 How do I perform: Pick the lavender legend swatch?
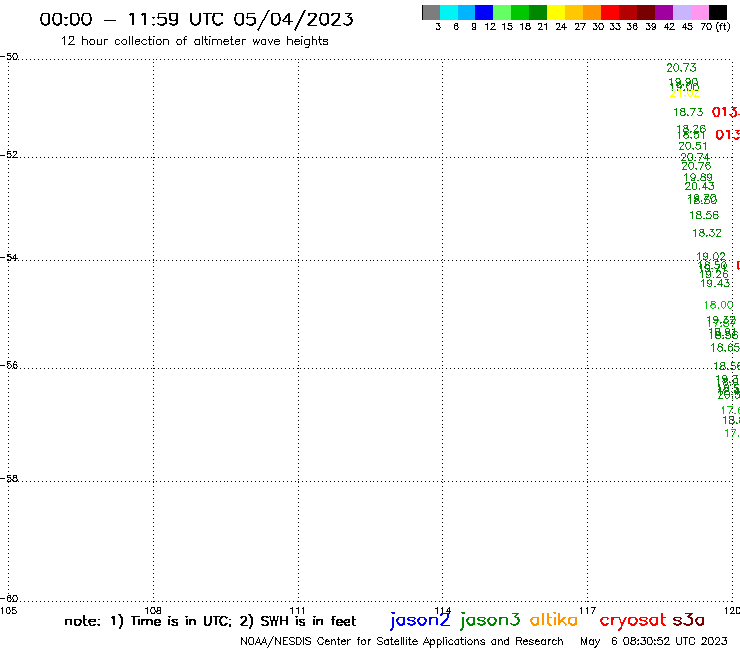click(x=681, y=12)
